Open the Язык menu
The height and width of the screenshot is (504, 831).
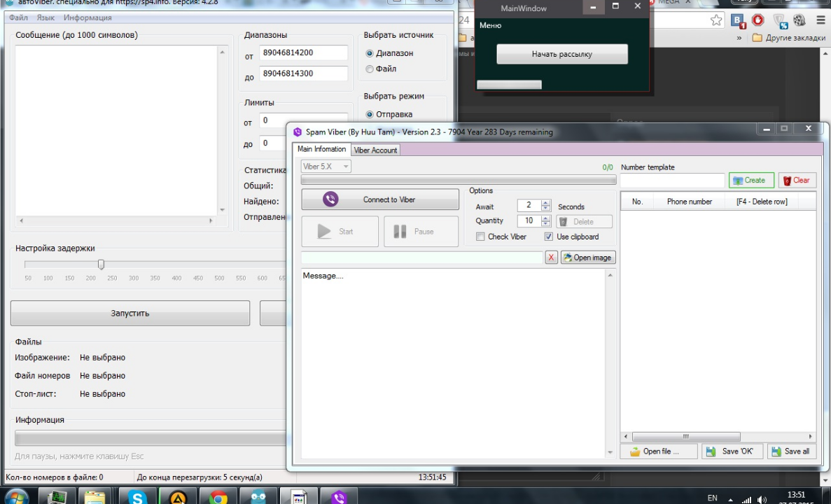45,17
